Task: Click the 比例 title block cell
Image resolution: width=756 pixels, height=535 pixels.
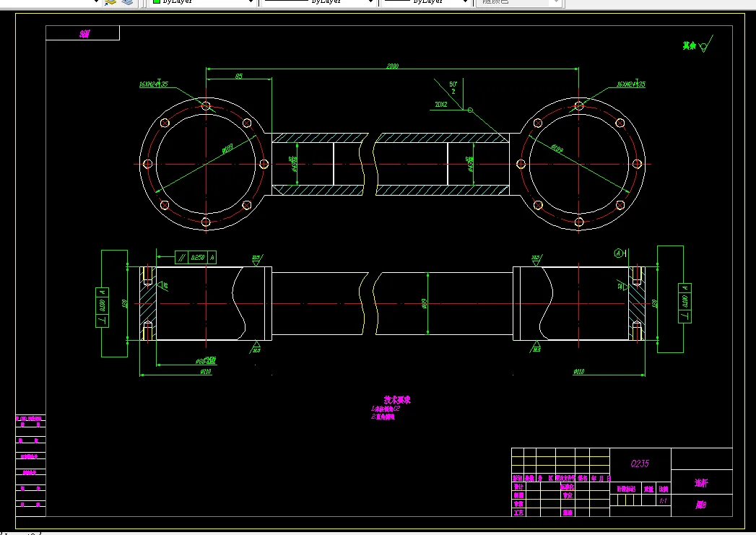Action: tap(664, 489)
